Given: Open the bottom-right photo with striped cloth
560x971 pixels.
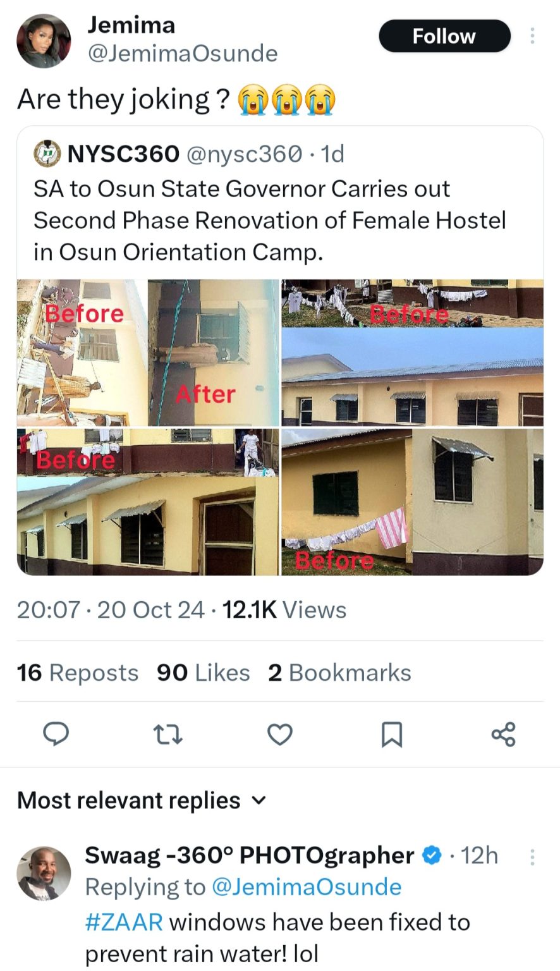Looking at the screenshot, I should [x=412, y=502].
